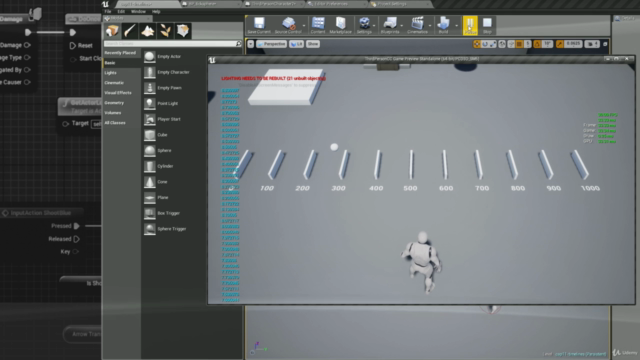Click the Build toolbar icon

tap(443, 25)
